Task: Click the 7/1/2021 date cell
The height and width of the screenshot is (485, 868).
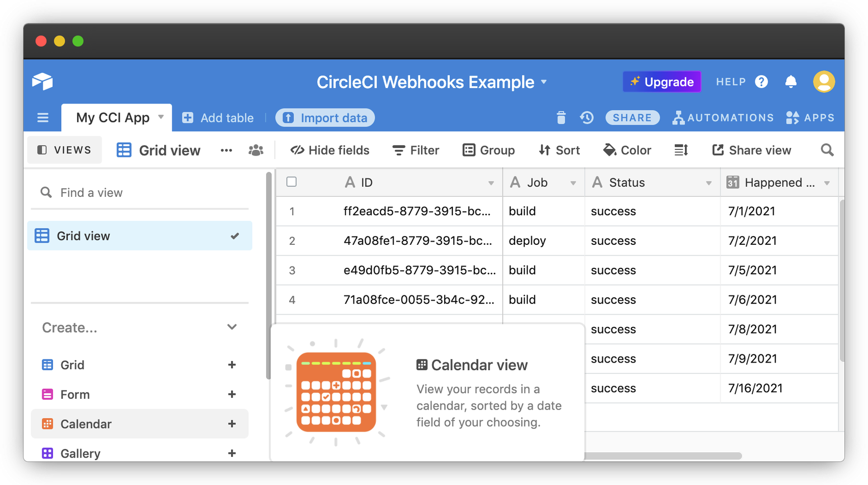Action: click(x=779, y=211)
